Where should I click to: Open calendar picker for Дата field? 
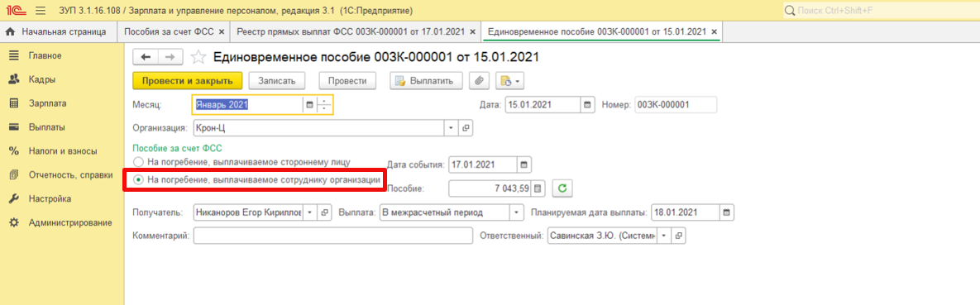[x=587, y=105]
